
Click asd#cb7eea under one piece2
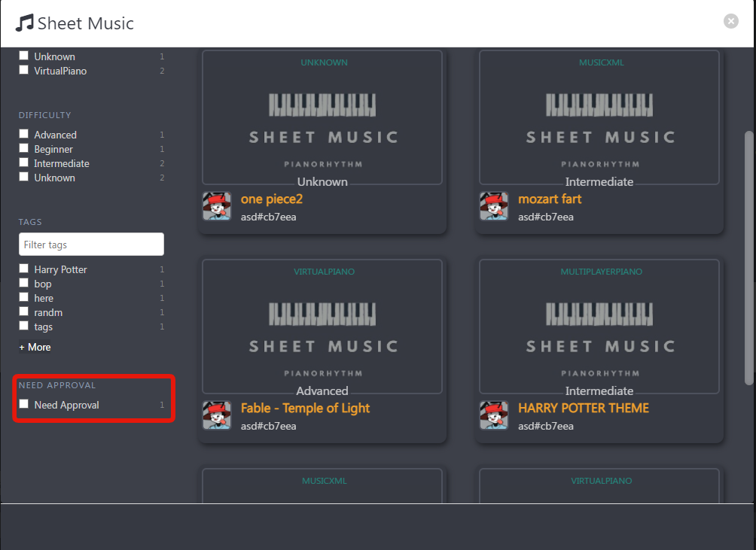pos(269,217)
